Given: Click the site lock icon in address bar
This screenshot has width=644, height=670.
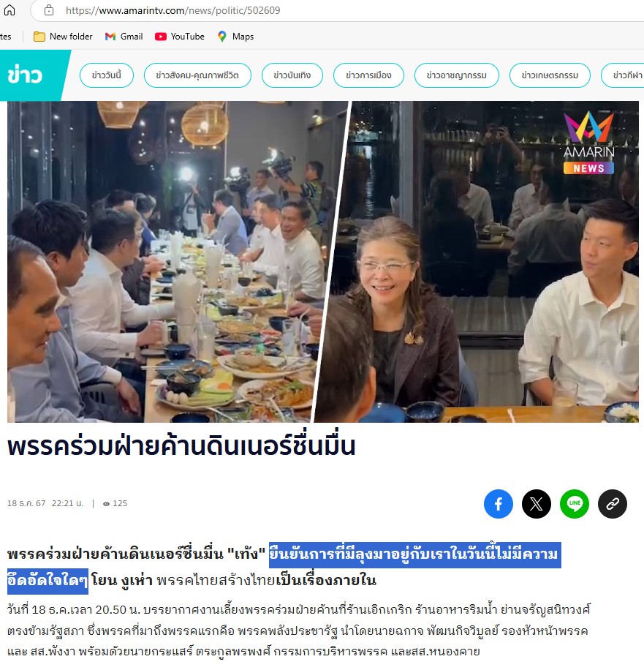Looking at the screenshot, I should 49,10.
